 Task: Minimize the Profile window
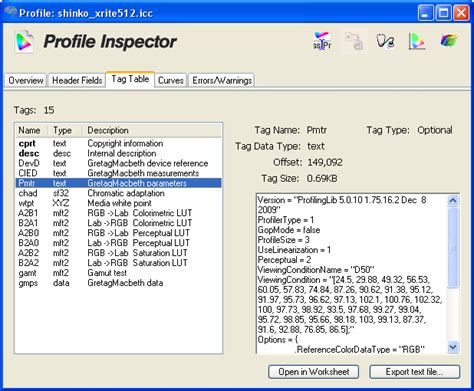[425, 14]
